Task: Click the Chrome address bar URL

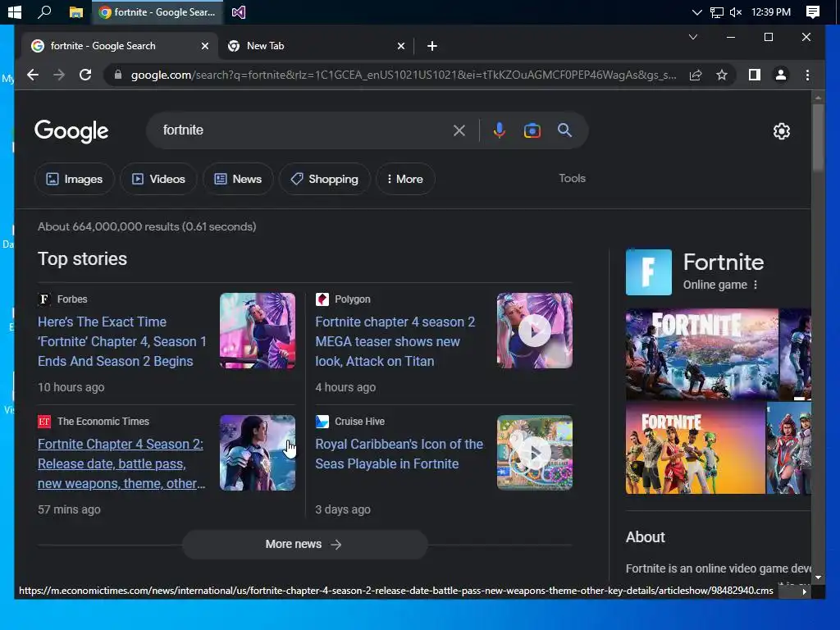Action: (403, 75)
